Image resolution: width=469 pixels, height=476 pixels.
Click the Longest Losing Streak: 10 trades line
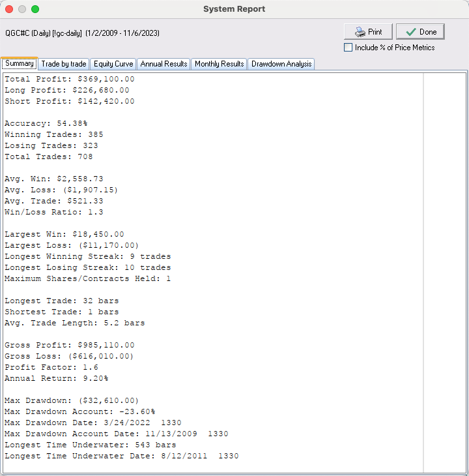click(88, 267)
